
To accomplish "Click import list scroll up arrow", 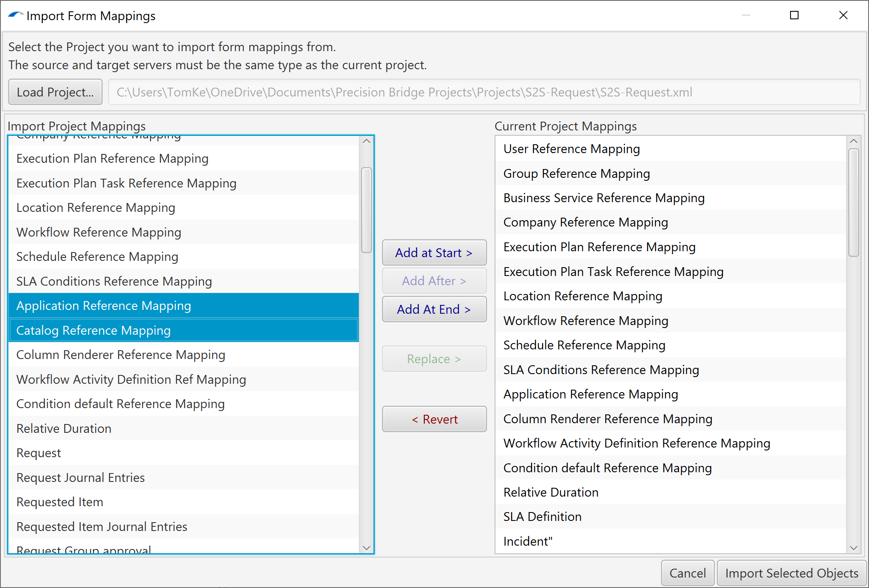I will pos(366,141).
